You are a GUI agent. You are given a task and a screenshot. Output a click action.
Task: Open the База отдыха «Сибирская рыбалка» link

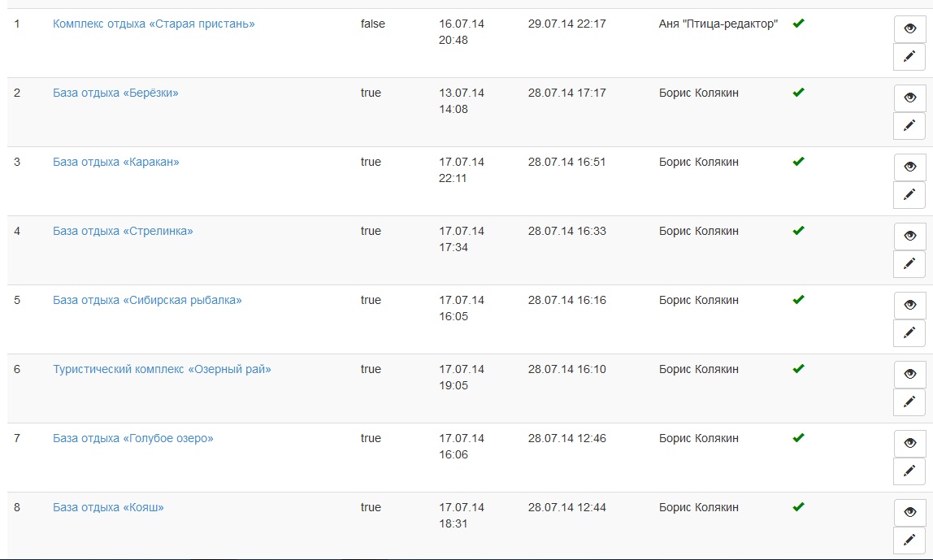(147, 300)
